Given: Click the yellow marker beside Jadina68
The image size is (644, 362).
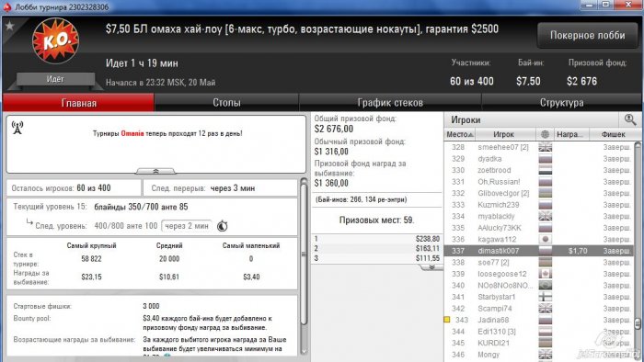Looking at the screenshot, I should pos(447,320).
